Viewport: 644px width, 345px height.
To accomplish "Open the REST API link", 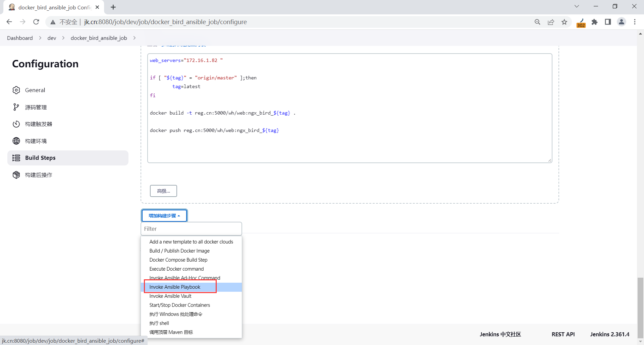I will click(x=563, y=334).
